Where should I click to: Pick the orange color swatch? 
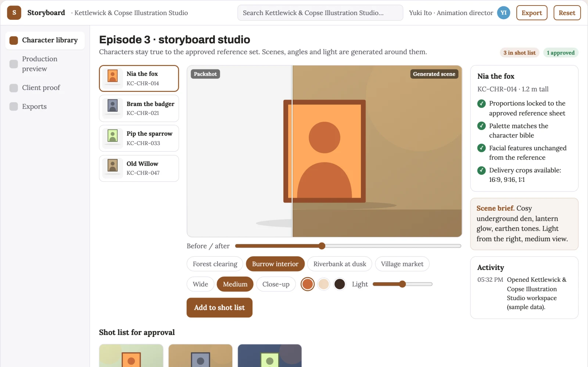point(308,284)
